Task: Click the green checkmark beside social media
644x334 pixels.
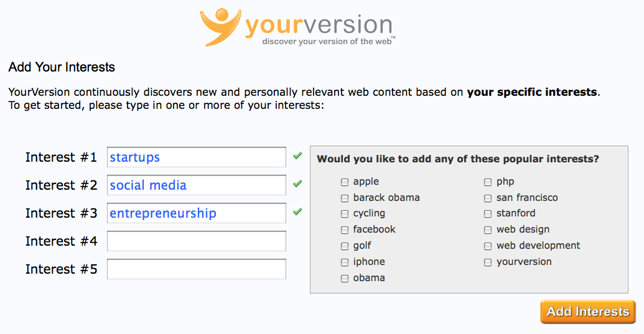Action: coord(297,184)
